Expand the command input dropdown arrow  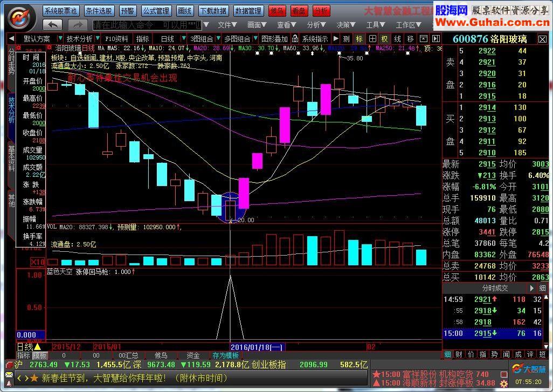206,25
